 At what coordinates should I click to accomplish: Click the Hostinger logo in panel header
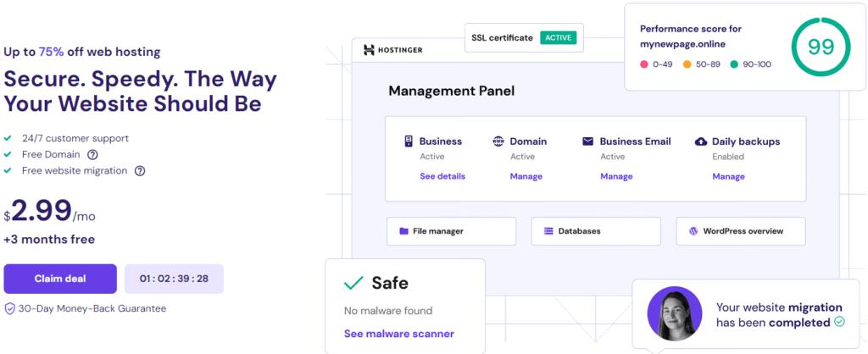(x=392, y=50)
